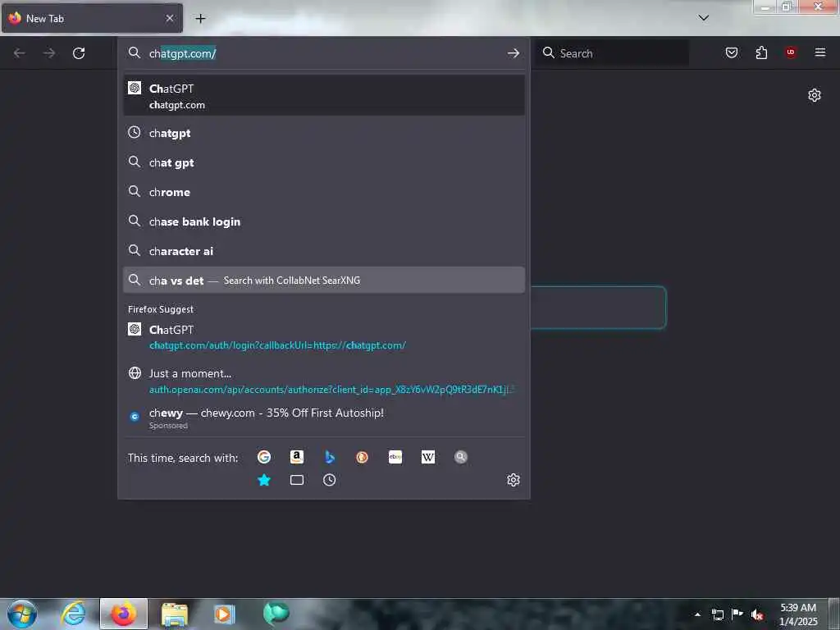Click the toolbar Search box
The width and height of the screenshot is (840, 630).
coord(612,53)
